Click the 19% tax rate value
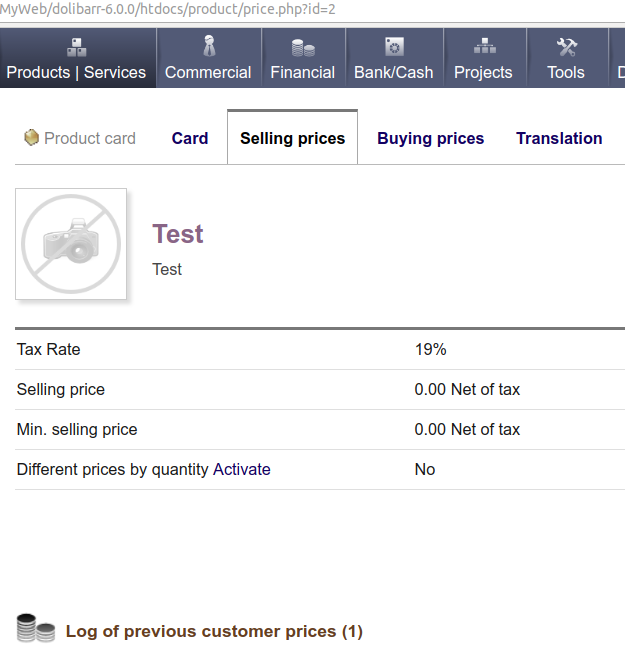 (430, 349)
